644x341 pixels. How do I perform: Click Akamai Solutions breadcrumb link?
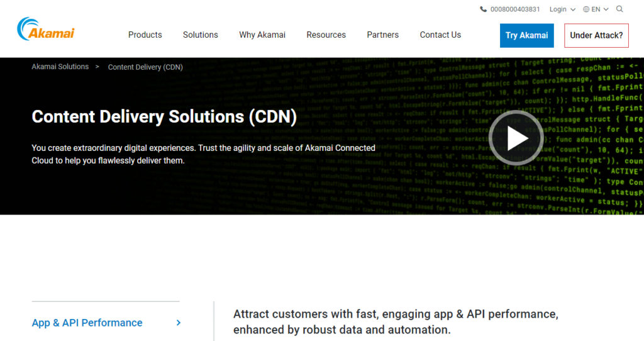coord(60,67)
